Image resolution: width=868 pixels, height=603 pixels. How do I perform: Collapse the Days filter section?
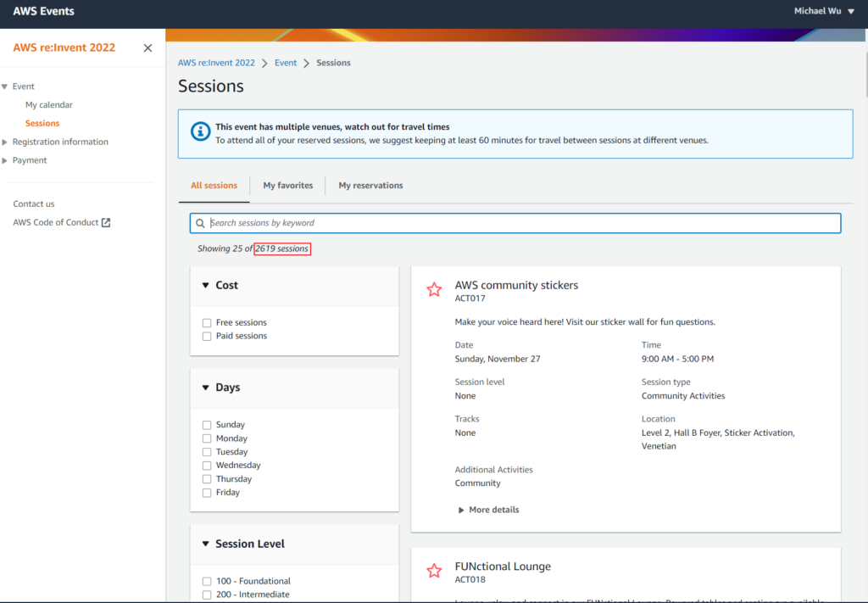point(206,388)
